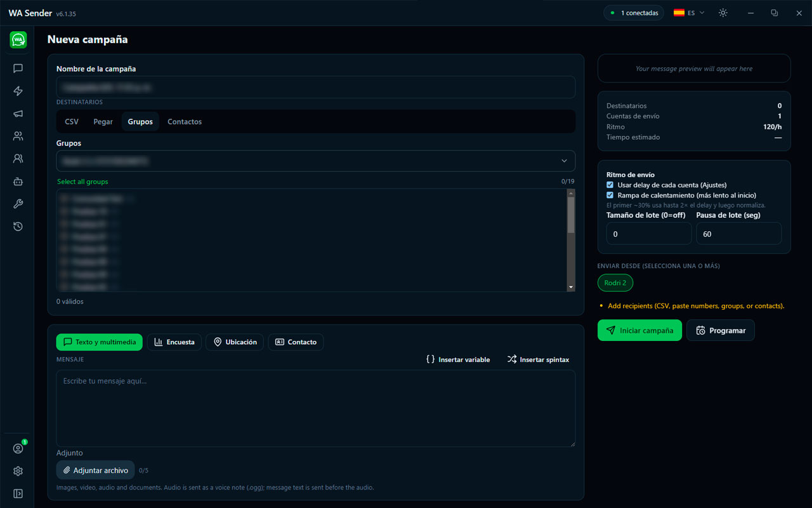Expand the Grupos dropdown selector
The width and height of the screenshot is (812, 508).
pos(316,161)
